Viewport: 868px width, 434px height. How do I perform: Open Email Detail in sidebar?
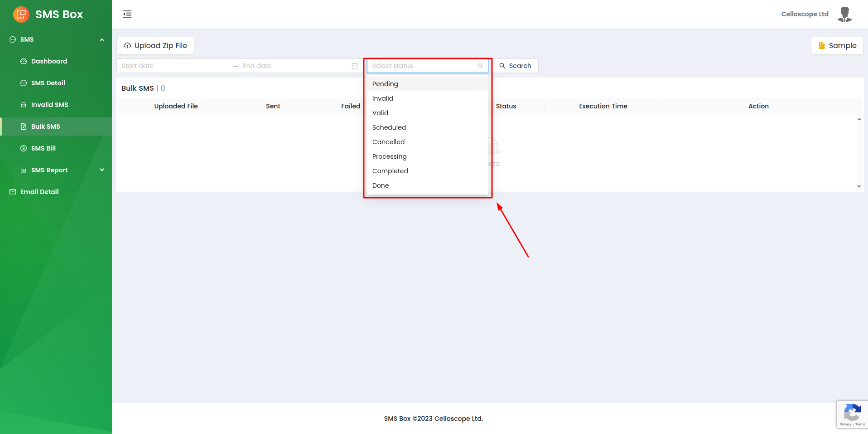39,192
